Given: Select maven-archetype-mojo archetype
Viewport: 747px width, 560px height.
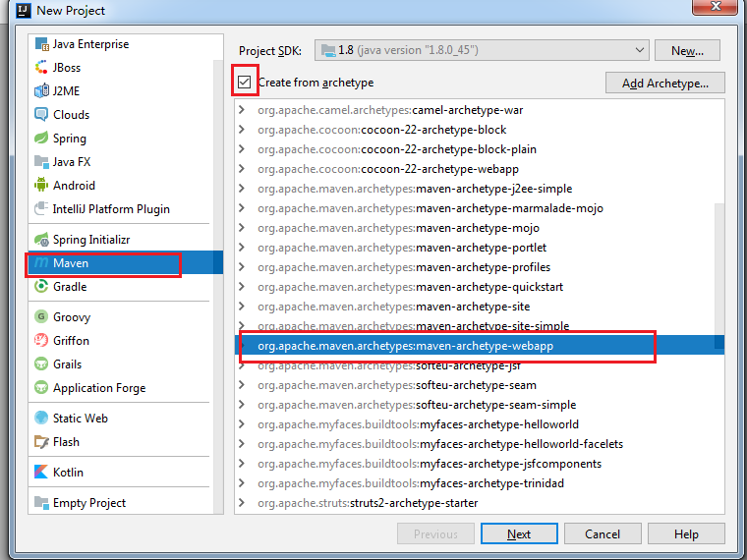Looking at the screenshot, I should click(x=480, y=228).
